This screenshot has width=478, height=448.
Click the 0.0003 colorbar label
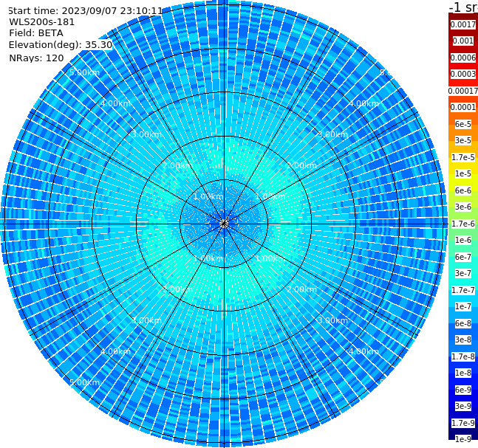pos(462,74)
